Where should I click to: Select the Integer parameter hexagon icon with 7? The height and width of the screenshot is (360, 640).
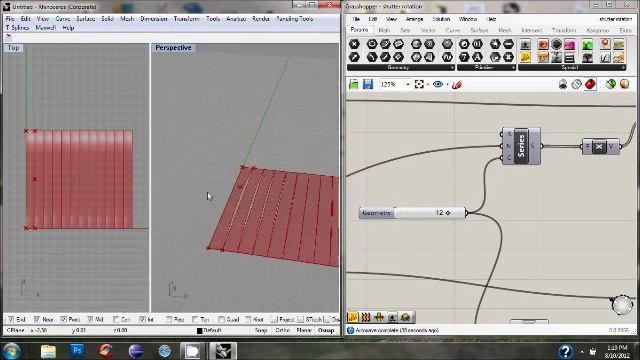(464, 57)
